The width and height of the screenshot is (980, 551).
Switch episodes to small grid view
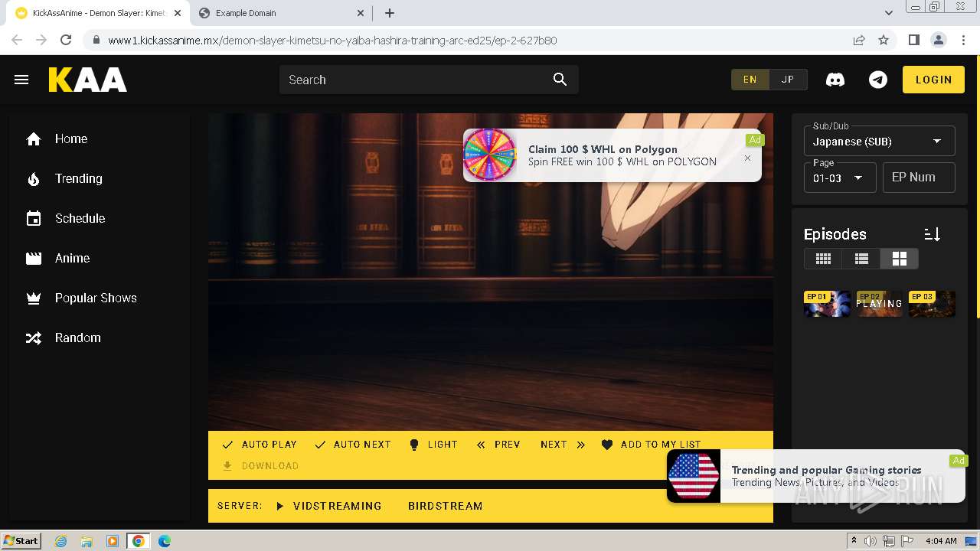coord(823,259)
